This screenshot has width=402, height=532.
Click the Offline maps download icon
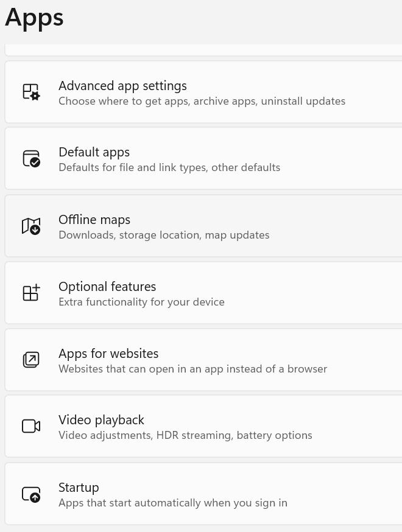(31, 226)
